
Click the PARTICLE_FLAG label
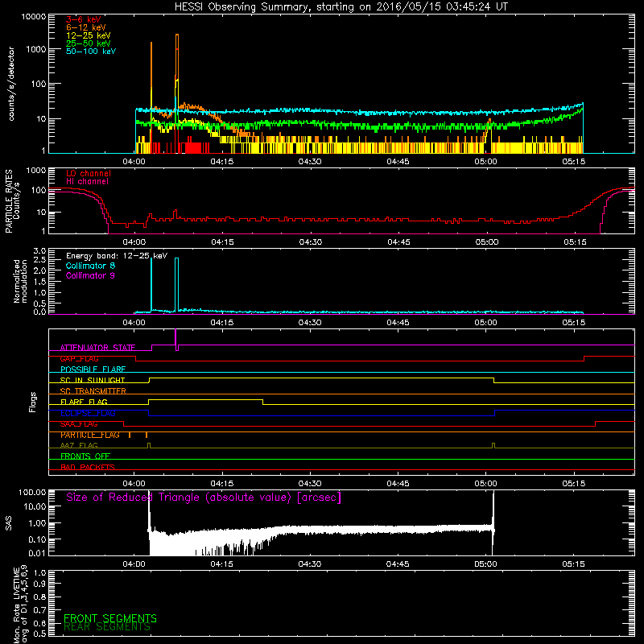[90, 435]
